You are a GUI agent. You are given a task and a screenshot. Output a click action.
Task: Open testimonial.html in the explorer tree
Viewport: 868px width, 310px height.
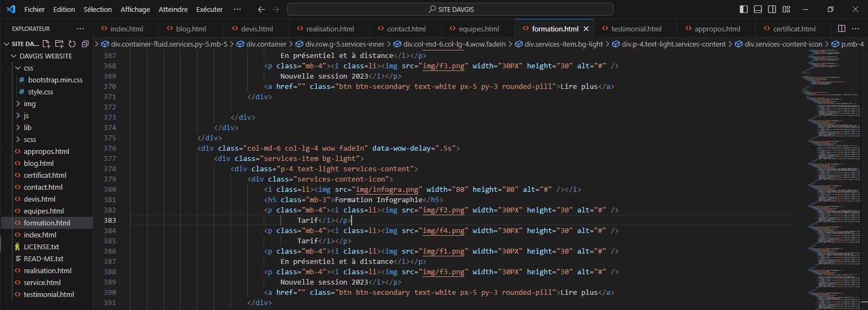pyautogui.click(x=49, y=294)
